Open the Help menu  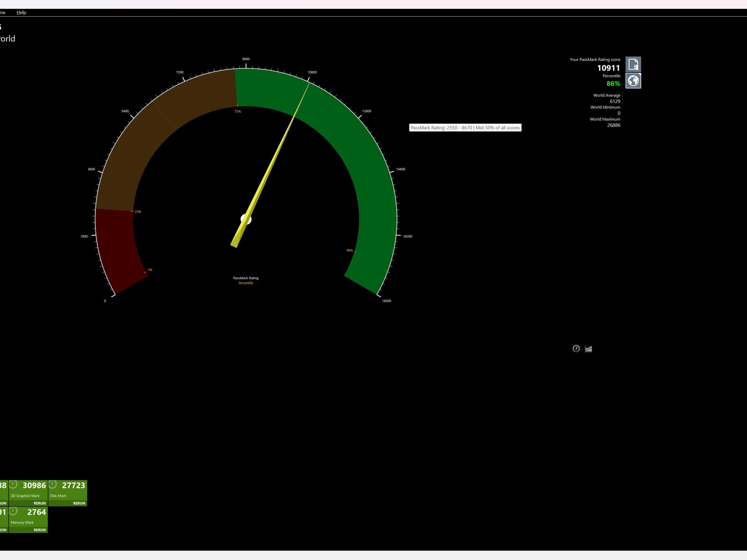pyautogui.click(x=22, y=12)
